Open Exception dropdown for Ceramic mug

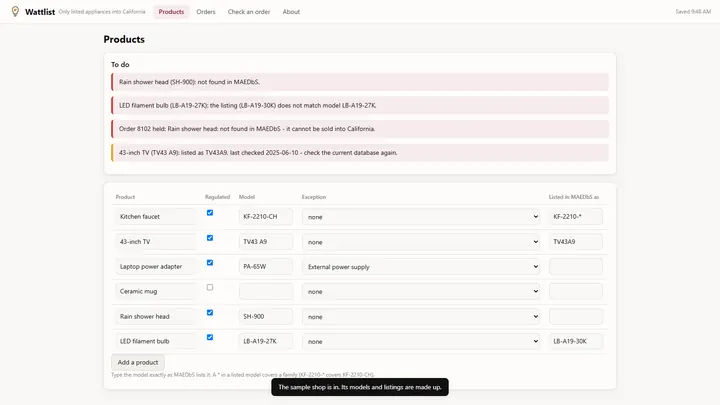tap(421, 292)
